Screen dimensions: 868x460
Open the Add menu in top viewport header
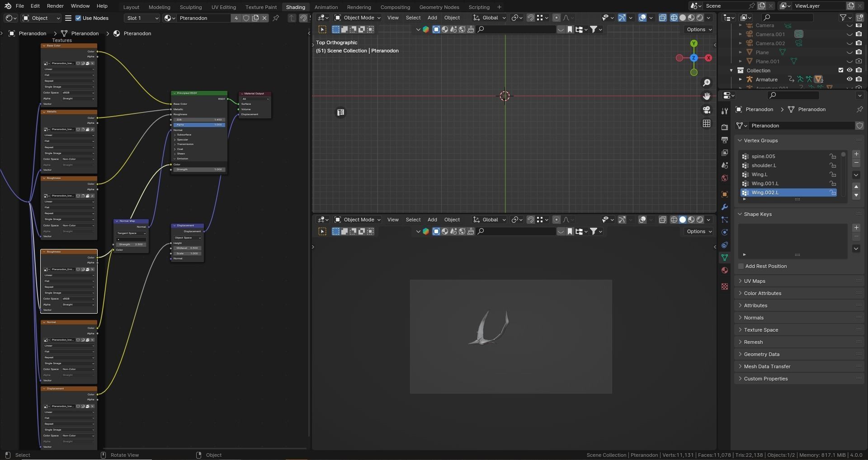(432, 18)
